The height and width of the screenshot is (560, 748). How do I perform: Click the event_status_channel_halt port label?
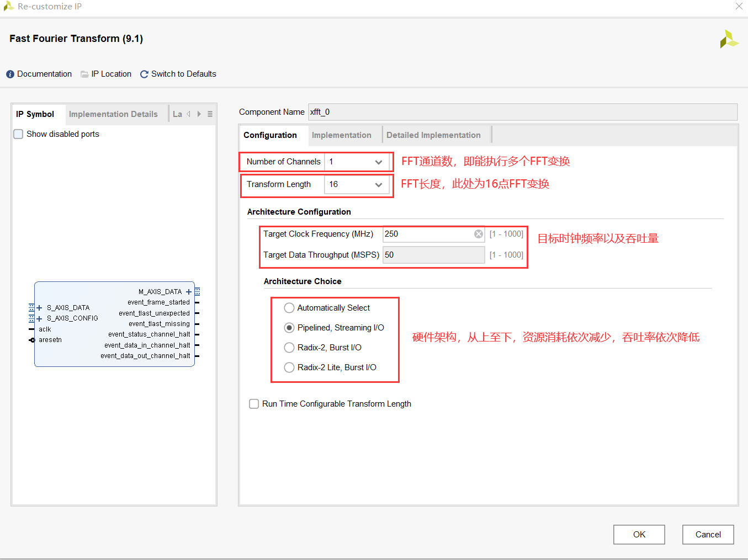(x=149, y=334)
